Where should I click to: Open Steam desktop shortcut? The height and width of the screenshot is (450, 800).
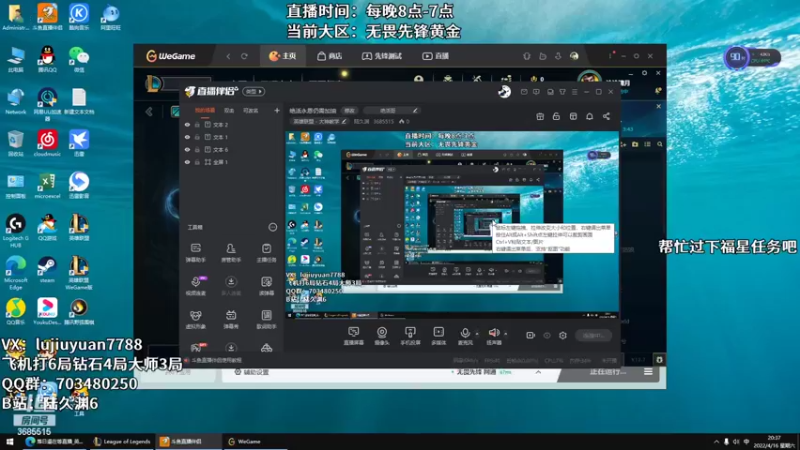click(47, 269)
